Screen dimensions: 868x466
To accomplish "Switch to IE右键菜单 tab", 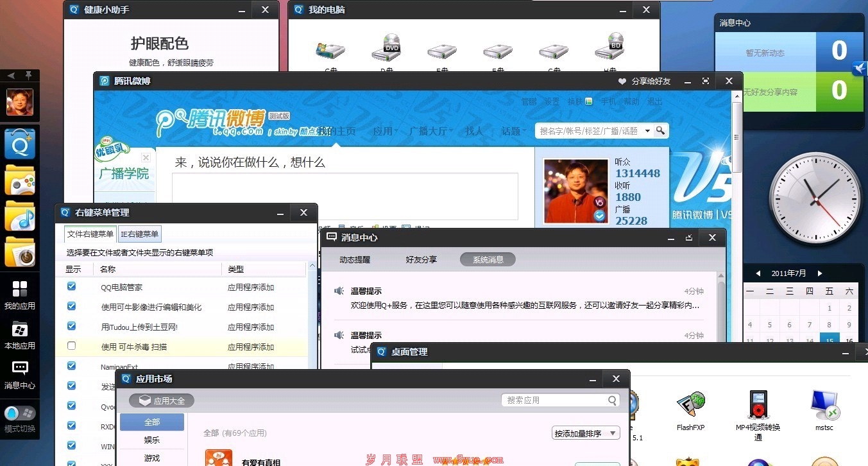I will (x=139, y=234).
